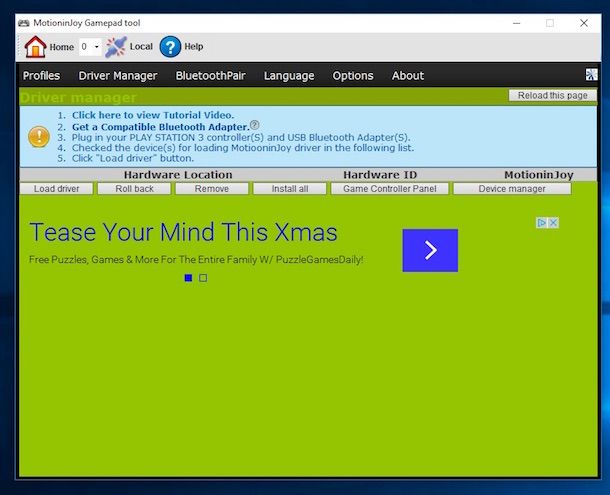
Task: Click the Local toolbar label
Action: 141,47
